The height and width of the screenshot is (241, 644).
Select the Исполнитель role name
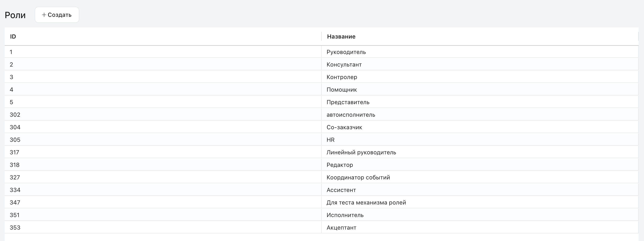click(345, 215)
